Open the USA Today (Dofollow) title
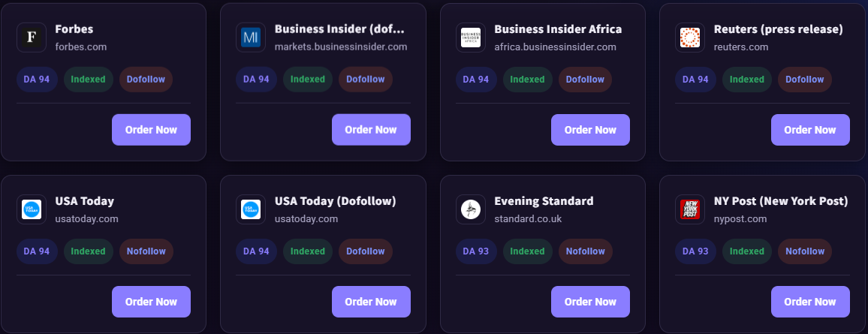Screen dimensions: 868x334 coord(336,201)
